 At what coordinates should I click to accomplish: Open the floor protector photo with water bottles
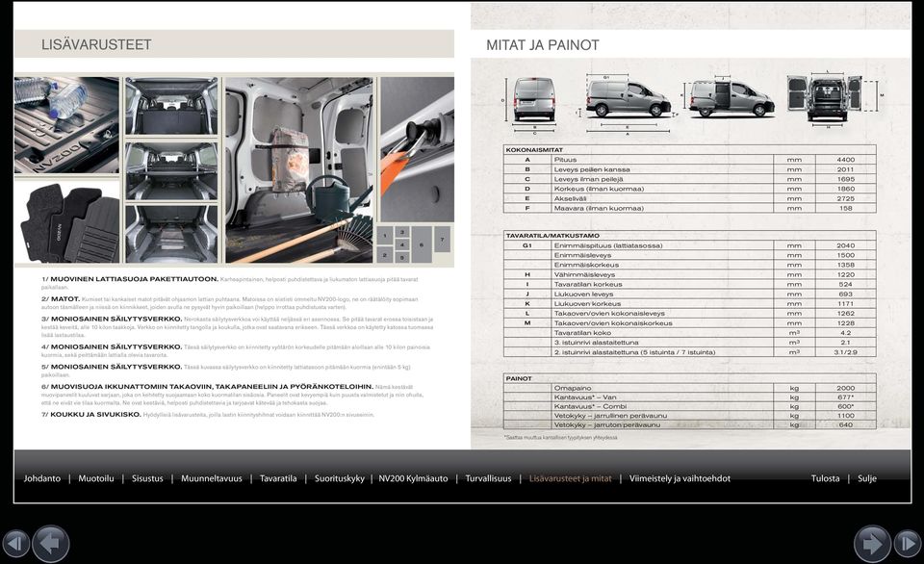[x=66, y=125]
